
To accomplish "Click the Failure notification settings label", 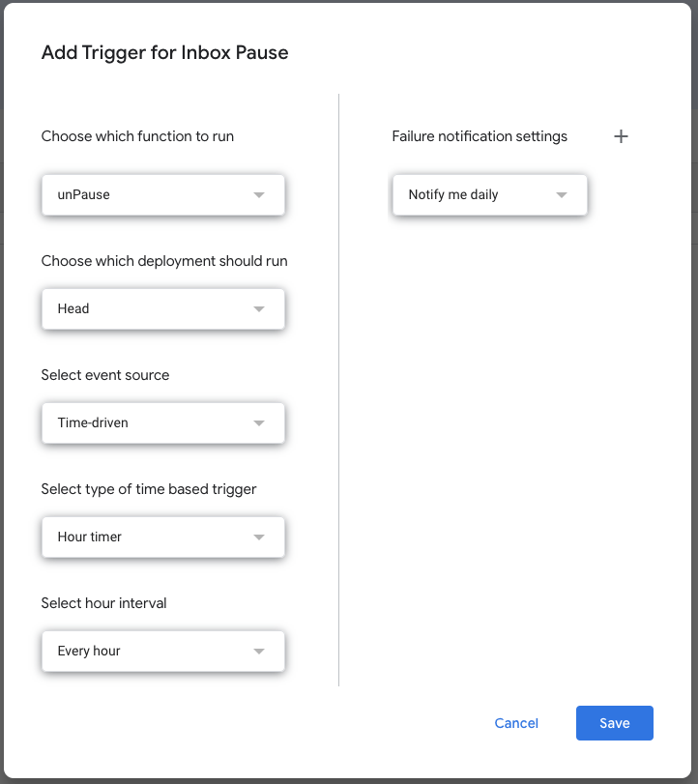I will [480, 136].
